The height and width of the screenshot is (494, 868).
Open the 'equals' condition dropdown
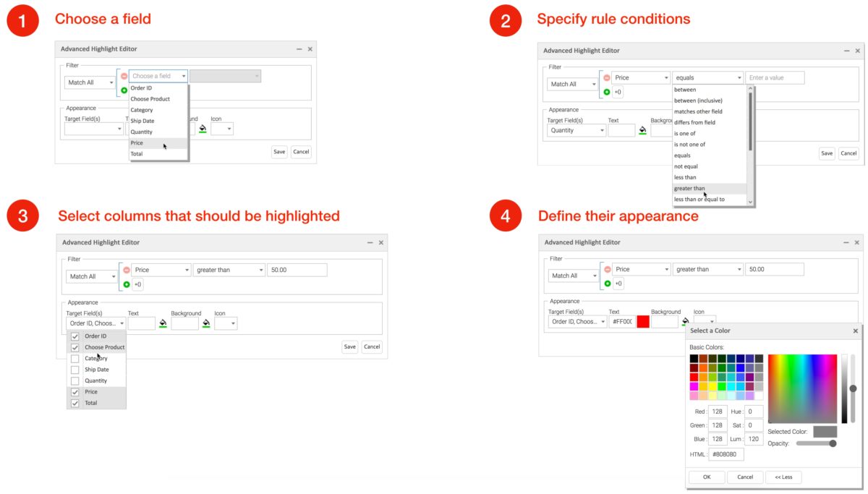click(x=707, y=77)
